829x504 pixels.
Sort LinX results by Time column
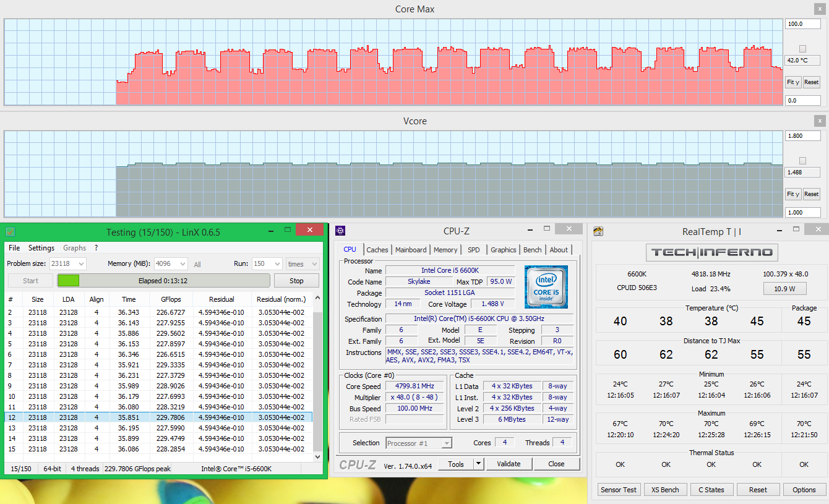pos(129,299)
